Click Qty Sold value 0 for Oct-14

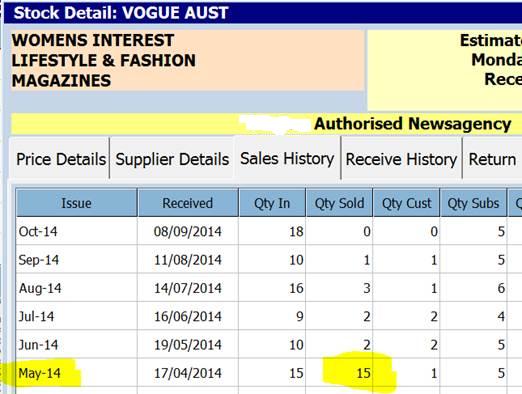339,231
